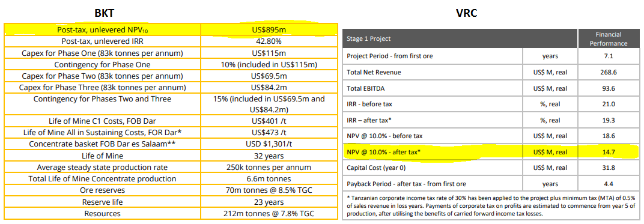The height and width of the screenshot is (224, 644).
Task: Click the Capex for Phase One label
Action: [x=102, y=53]
